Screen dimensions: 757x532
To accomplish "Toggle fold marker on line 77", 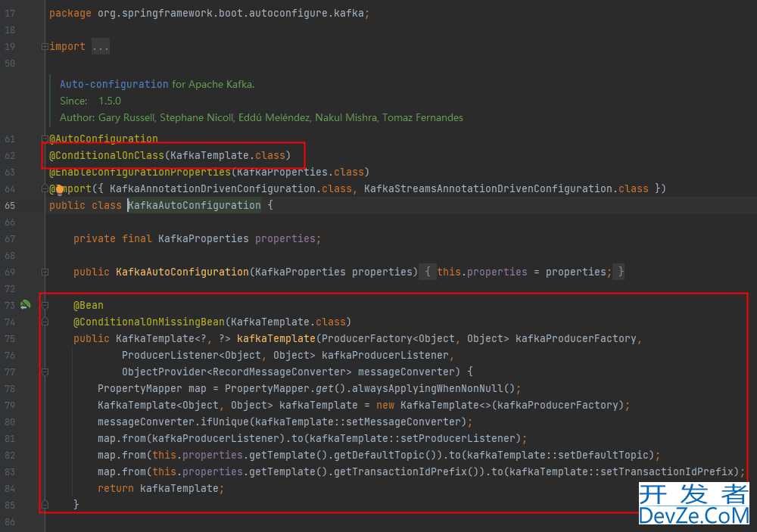I will [x=45, y=372].
